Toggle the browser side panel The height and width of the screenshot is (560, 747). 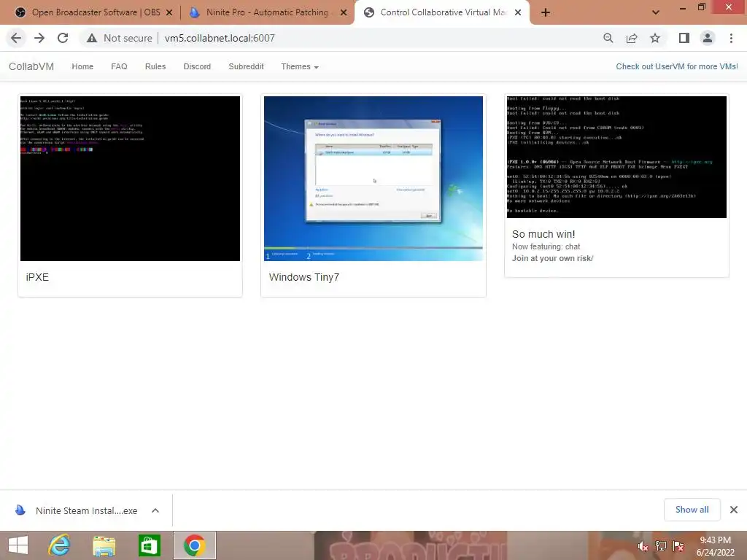tap(684, 38)
